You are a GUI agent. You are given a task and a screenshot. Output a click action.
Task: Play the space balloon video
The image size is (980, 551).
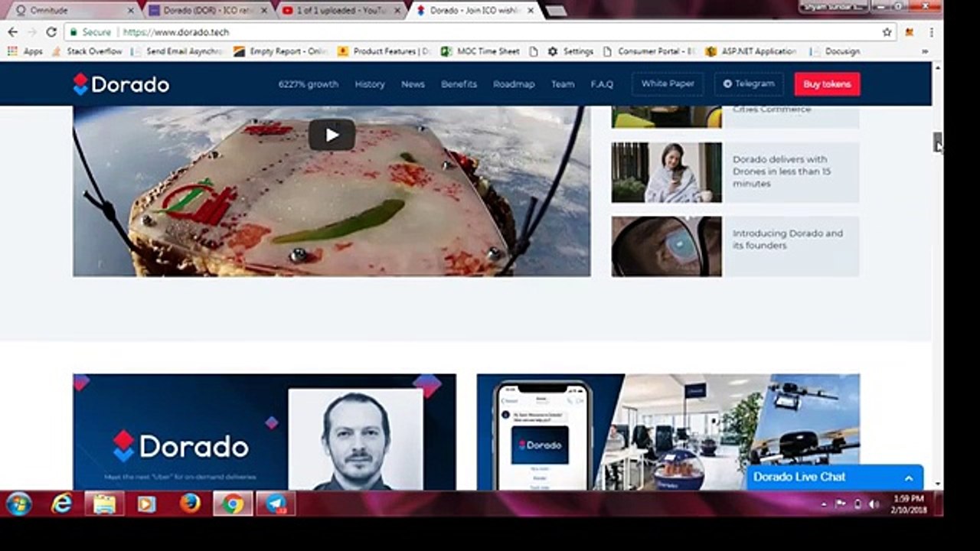(332, 135)
